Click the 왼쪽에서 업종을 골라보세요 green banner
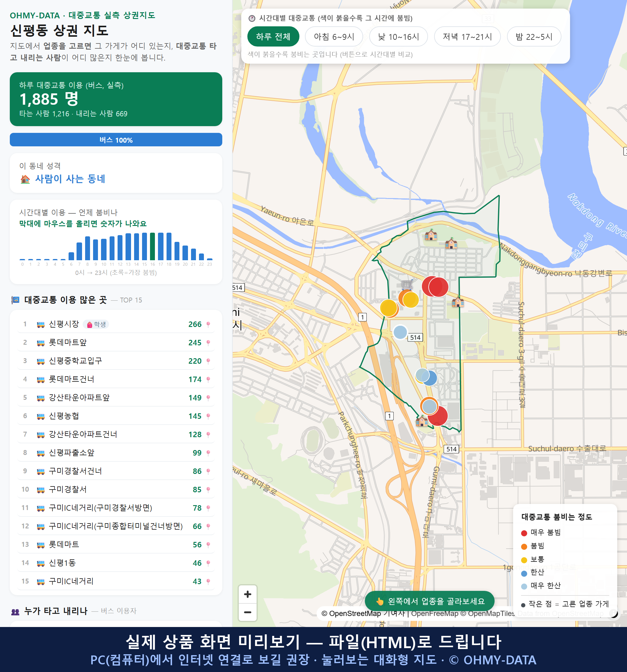The width and height of the screenshot is (627, 672). click(429, 601)
